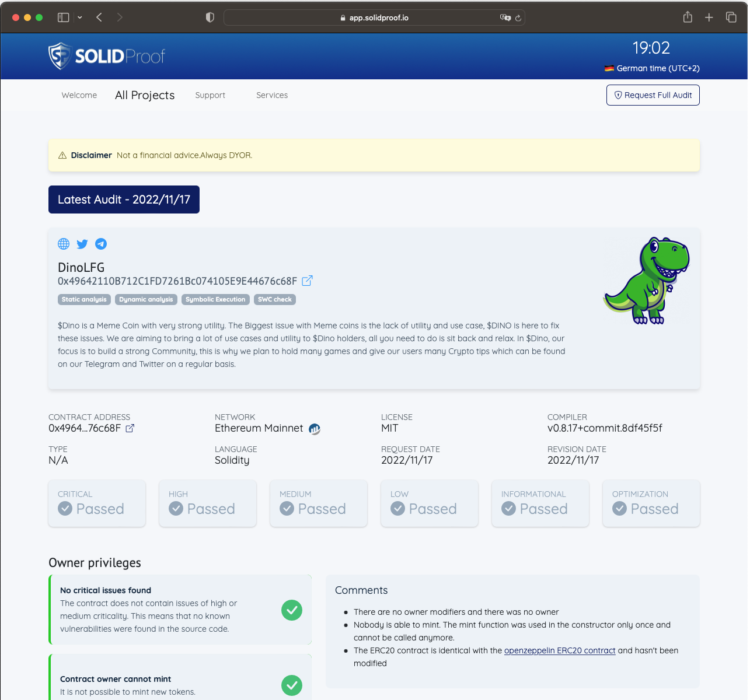Click the Disclaimer warning triangle icon
The width and height of the screenshot is (750, 700).
click(x=62, y=155)
